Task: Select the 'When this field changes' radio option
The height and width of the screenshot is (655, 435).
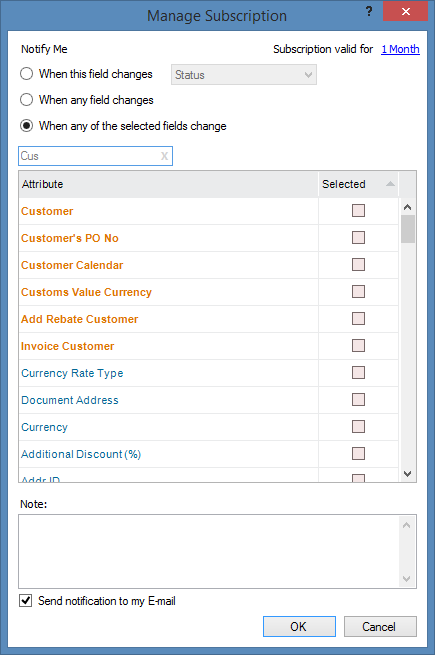Action: tap(26, 74)
